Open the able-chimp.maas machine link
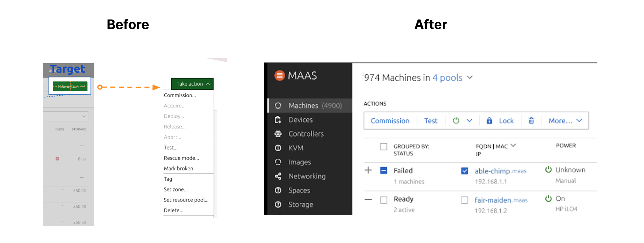 tap(500, 171)
